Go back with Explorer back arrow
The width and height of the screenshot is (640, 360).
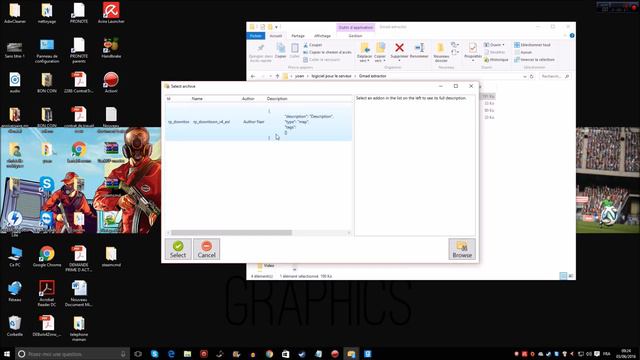click(x=253, y=76)
